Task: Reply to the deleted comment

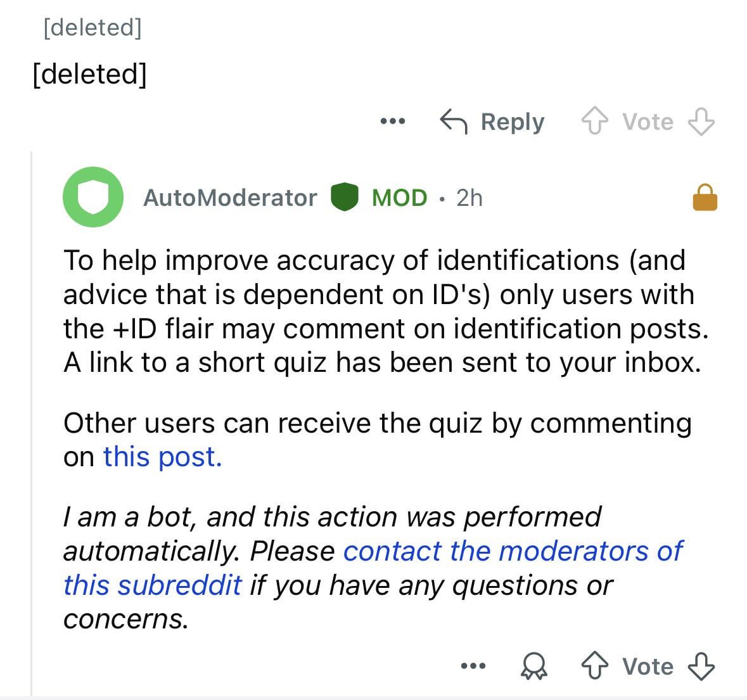Action: pyautogui.click(x=492, y=122)
